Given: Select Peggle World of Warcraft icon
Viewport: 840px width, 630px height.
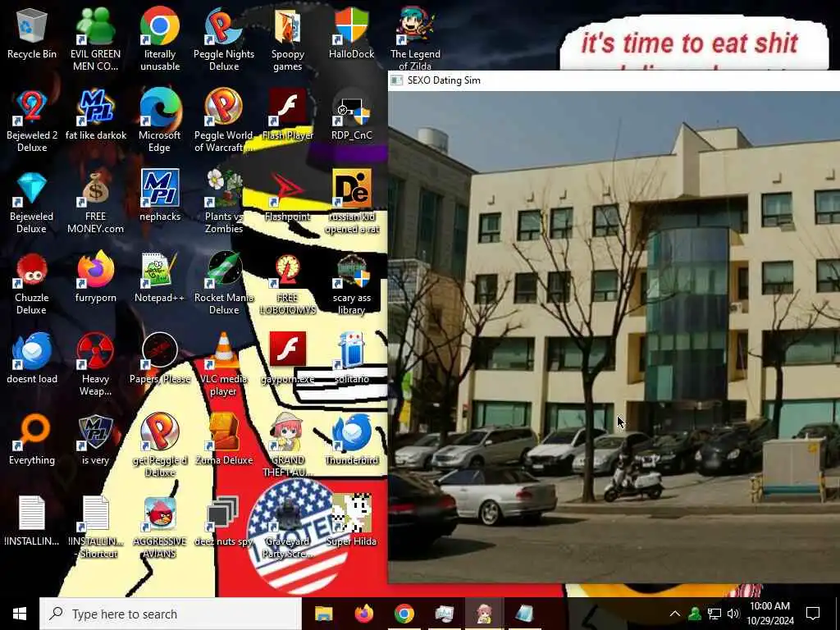Looking at the screenshot, I should tap(224, 121).
